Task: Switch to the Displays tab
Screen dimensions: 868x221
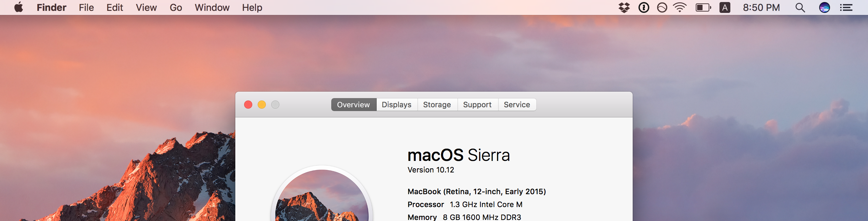Action: coord(397,105)
